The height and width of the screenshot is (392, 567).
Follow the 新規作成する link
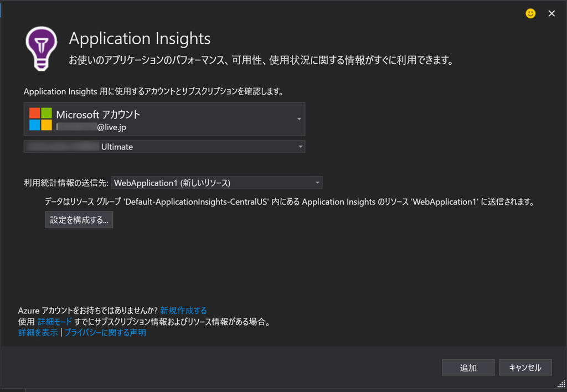(x=183, y=310)
